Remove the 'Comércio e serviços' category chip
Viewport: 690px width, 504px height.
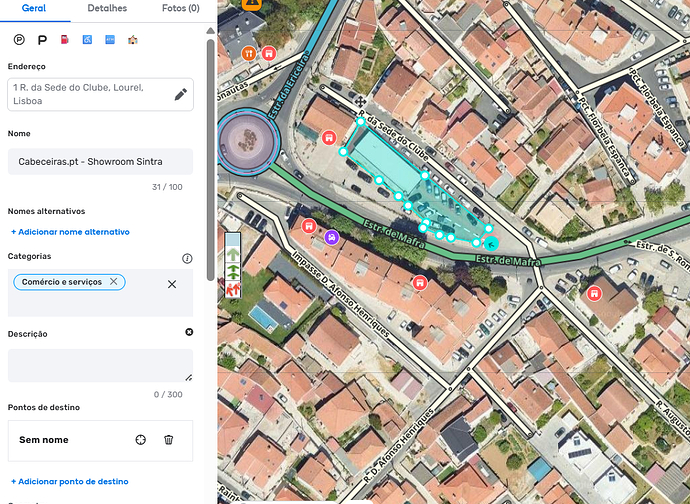[x=114, y=283]
